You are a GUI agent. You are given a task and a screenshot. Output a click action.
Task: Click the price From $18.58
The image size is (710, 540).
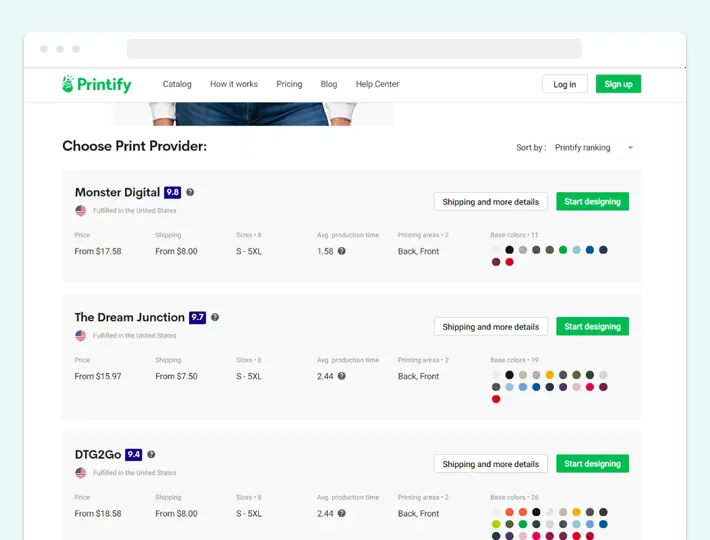coord(98,513)
